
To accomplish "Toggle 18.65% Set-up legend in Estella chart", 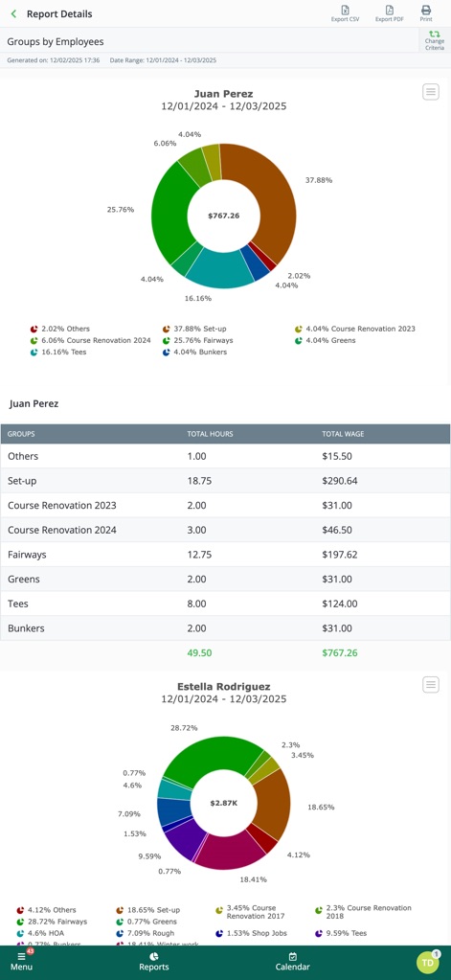I will tap(148, 909).
